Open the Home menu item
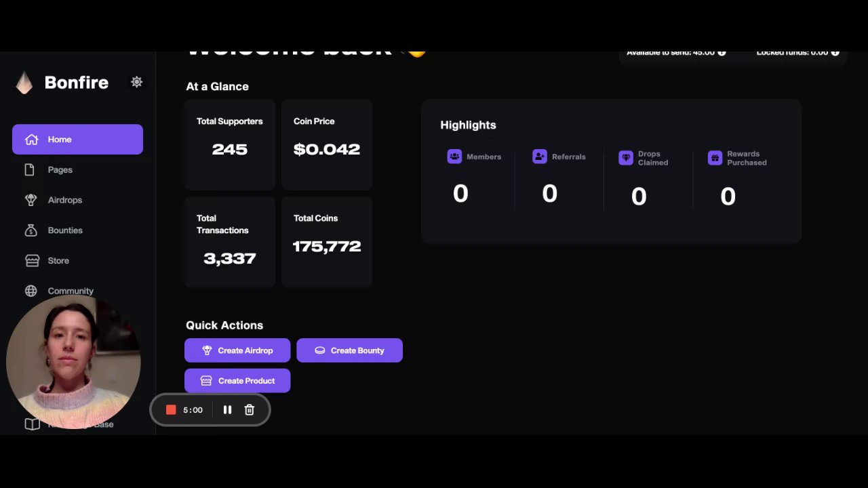Viewport: 868px width, 488px height. [77, 140]
